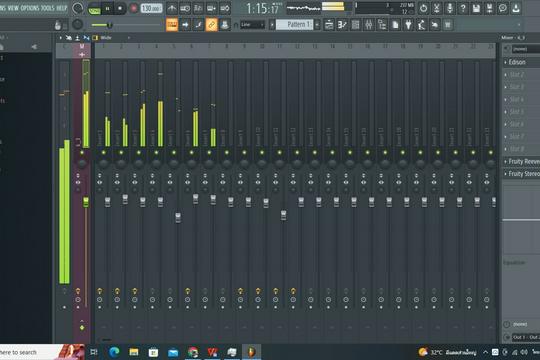
Task: Click the tempo 130 display
Action: coord(152,8)
